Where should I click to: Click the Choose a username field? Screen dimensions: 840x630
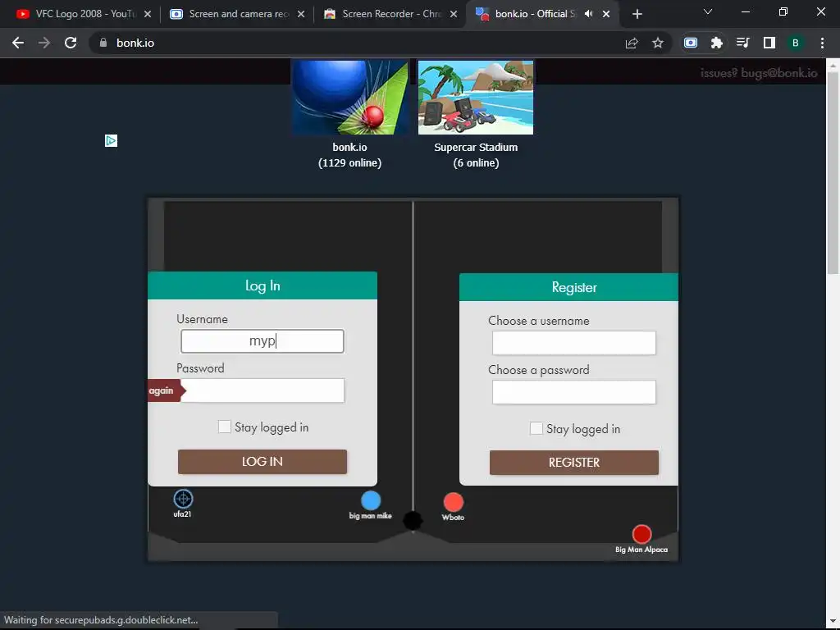point(573,343)
